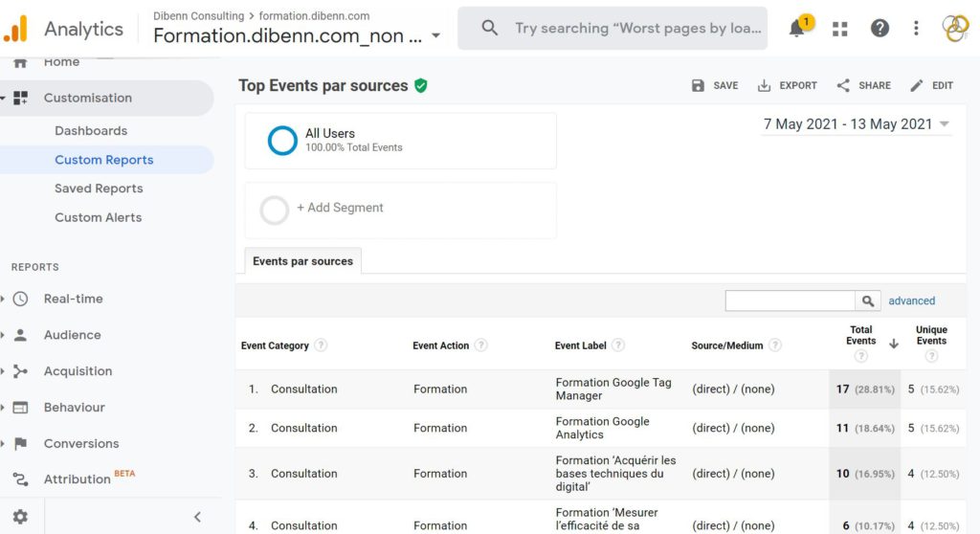Click the Acquisition arrows icon
Screen dimensions: 980x534
tap(21, 371)
